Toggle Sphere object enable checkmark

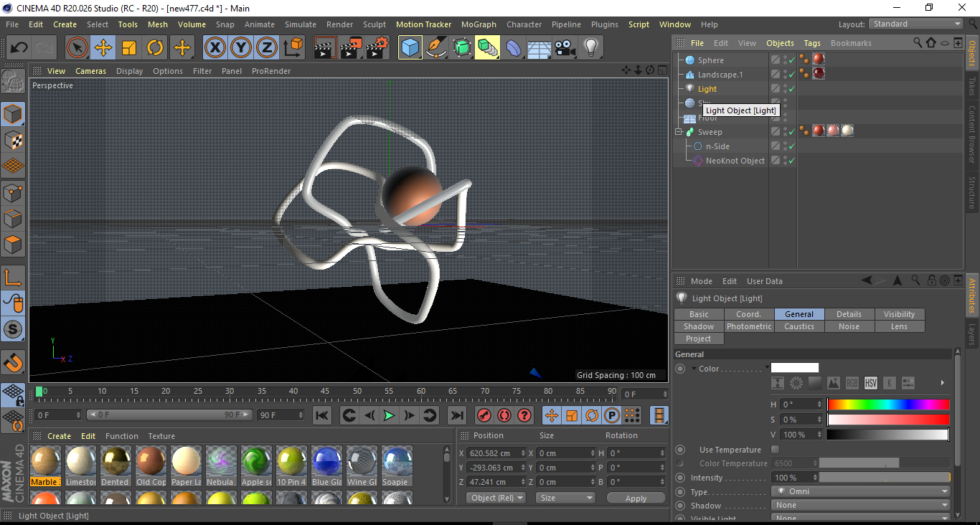coord(791,60)
